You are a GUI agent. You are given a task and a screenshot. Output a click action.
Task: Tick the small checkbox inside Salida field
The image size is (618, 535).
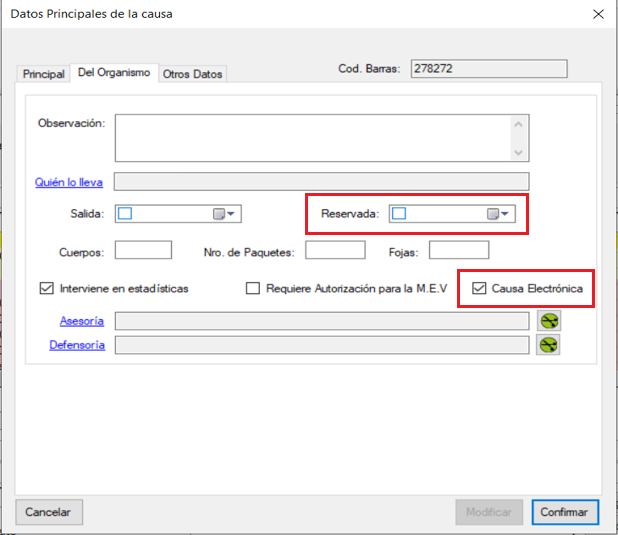[125, 213]
